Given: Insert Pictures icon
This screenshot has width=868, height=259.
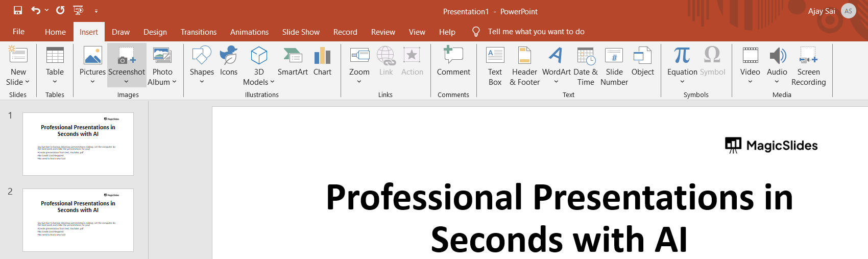Looking at the screenshot, I should pos(92,55).
